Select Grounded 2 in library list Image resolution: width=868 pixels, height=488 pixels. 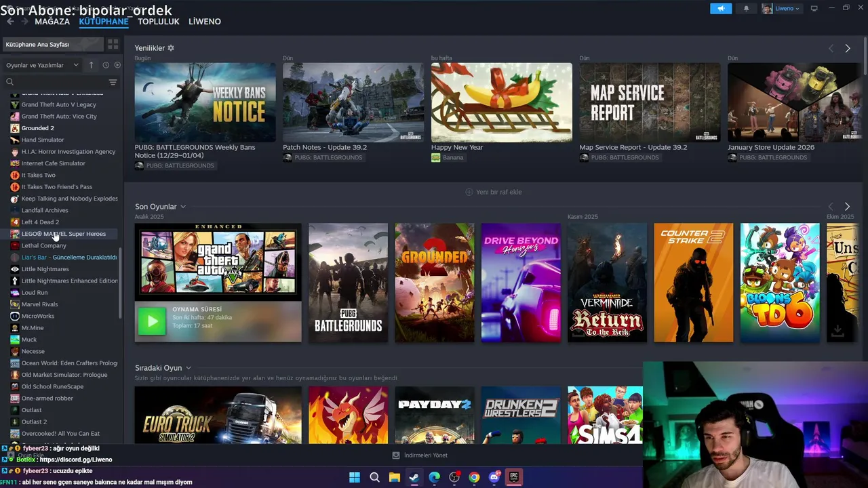pyautogui.click(x=38, y=128)
